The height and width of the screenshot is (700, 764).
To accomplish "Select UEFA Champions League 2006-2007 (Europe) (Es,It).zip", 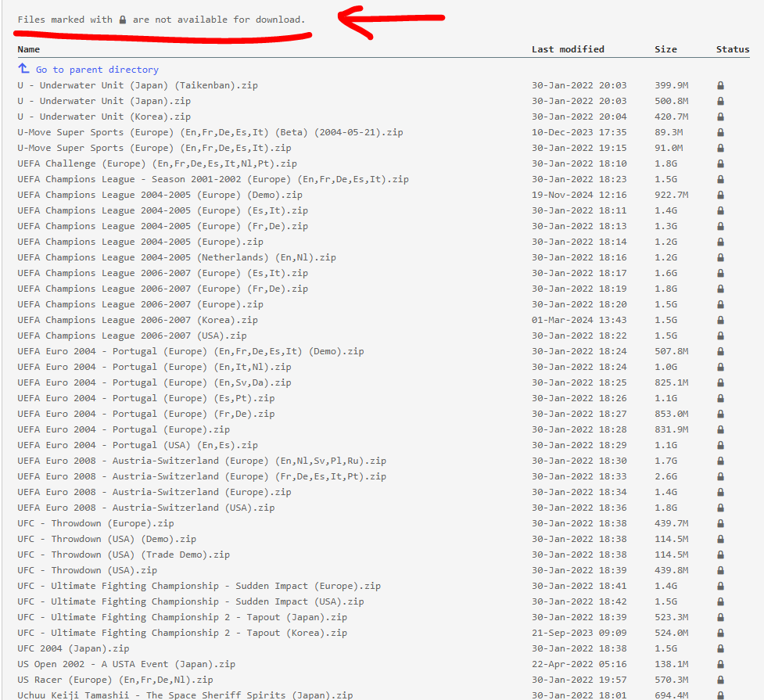I will [163, 273].
